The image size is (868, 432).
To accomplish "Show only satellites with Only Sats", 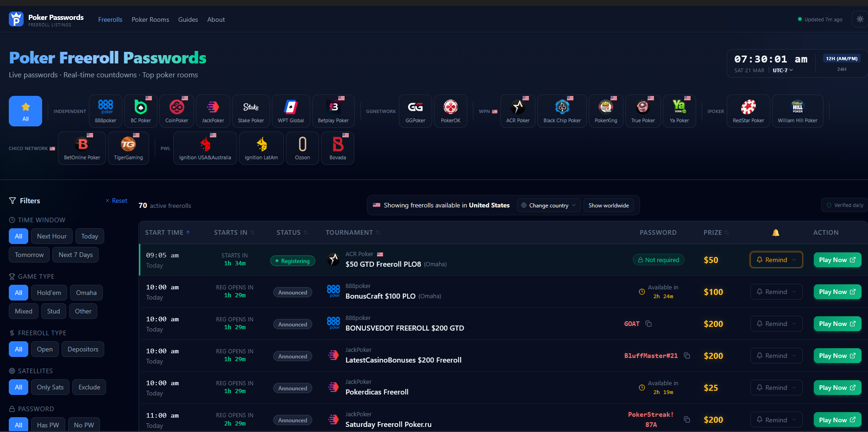I will click(x=50, y=387).
